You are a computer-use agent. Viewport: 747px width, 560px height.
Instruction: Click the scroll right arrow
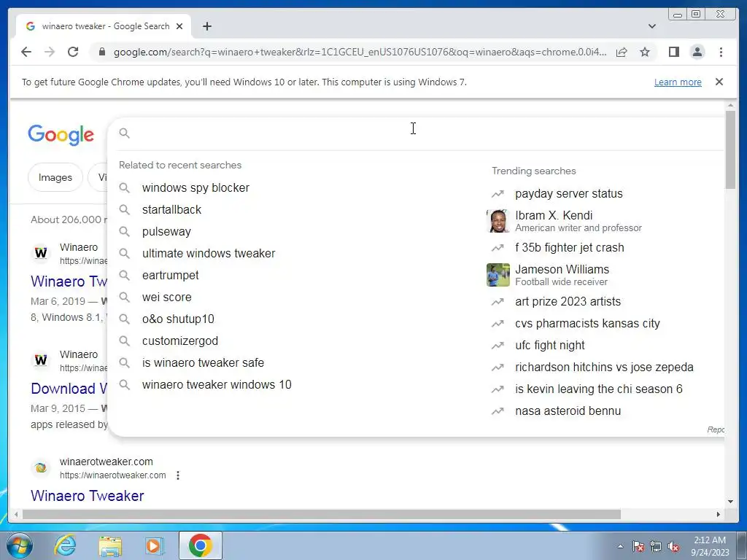click(x=719, y=514)
